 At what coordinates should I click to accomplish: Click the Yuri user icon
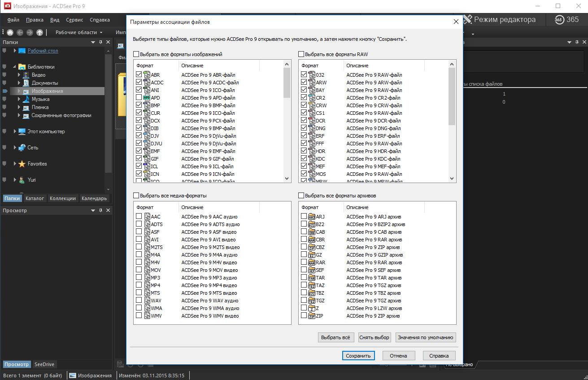tap(22, 180)
